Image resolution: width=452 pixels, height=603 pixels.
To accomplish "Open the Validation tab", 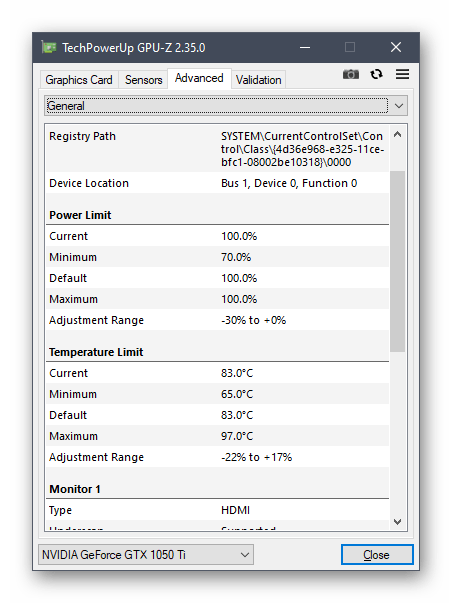I will tap(259, 80).
